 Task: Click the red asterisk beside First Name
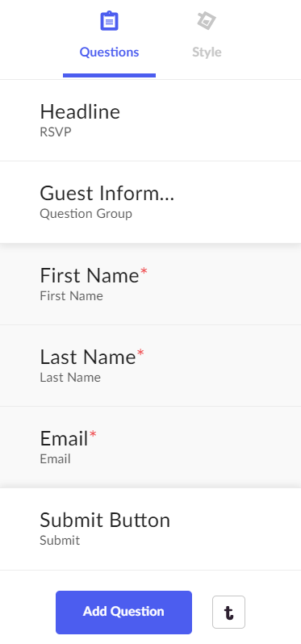(144, 271)
